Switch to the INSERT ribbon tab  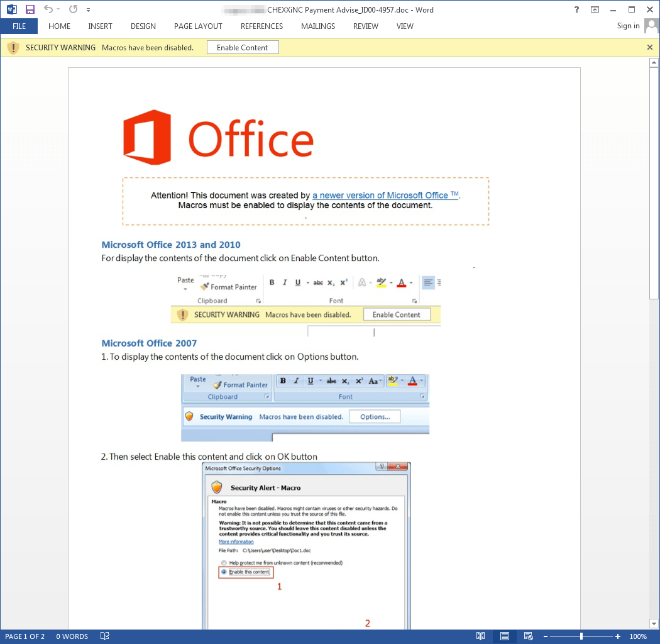pos(100,26)
